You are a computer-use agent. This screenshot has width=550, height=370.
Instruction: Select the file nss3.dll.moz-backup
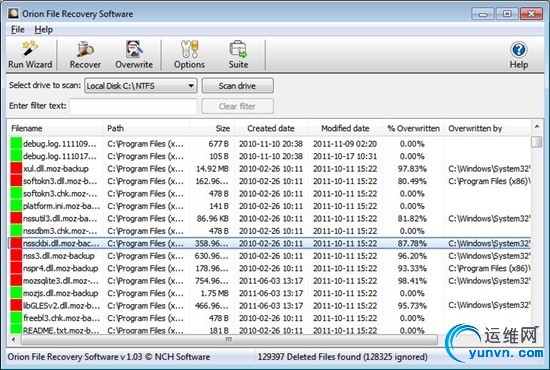59,256
